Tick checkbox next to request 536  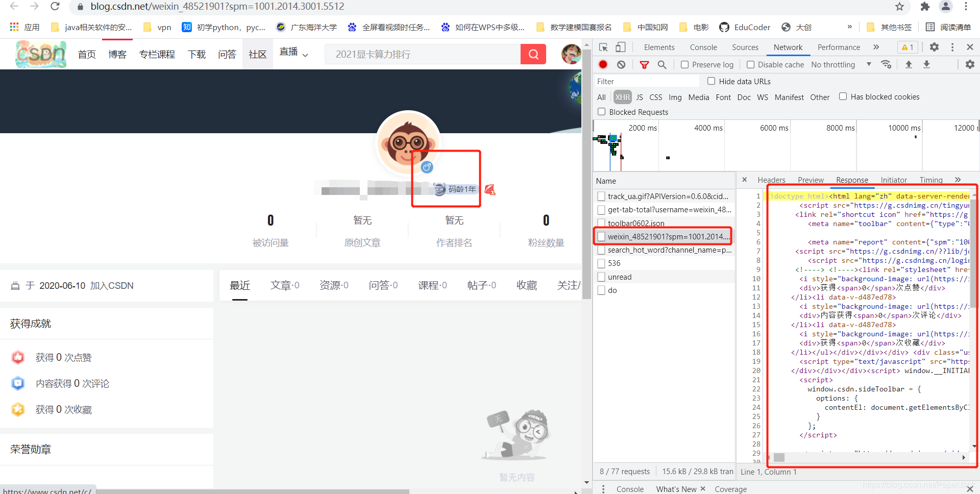tap(601, 263)
